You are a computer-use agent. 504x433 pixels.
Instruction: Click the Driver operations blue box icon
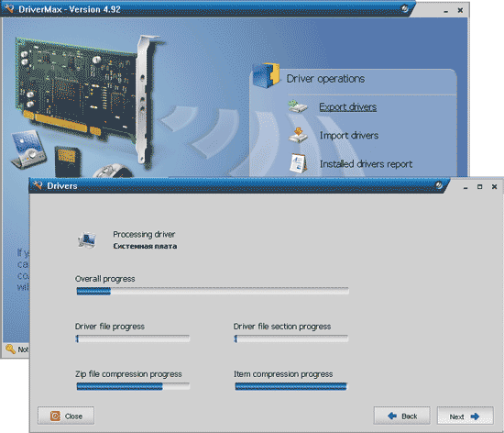point(266,76)
